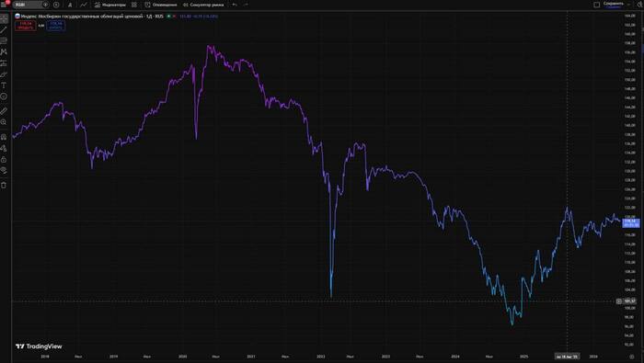The height and width of the screenshot is (363, 644).
Task: Click the red sell price button
Action: click(26, 26)
